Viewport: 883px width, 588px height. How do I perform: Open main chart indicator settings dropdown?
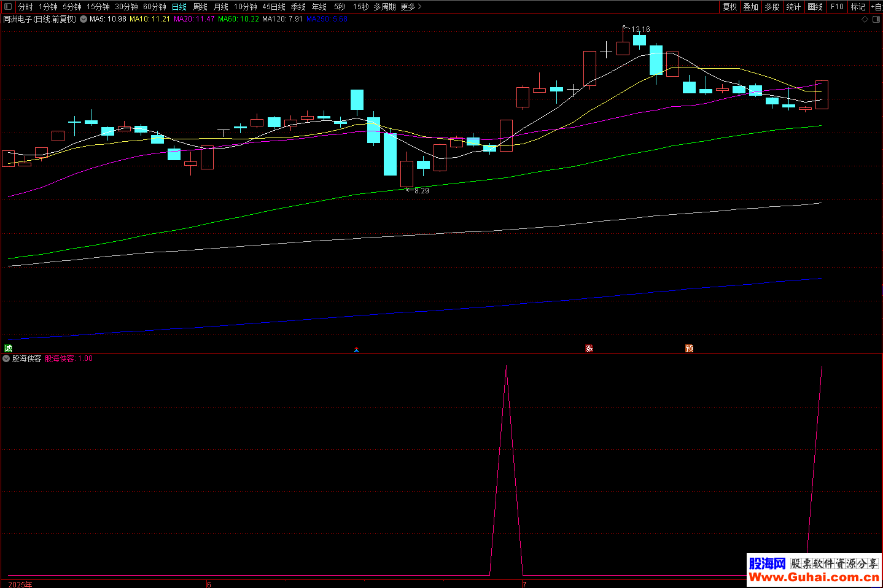[84, 19]
